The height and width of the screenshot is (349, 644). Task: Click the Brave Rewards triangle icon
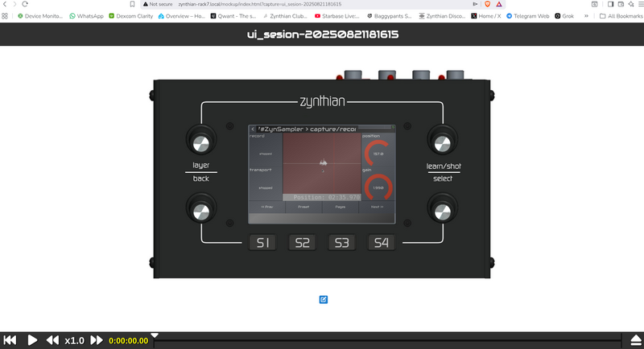point(498,4)
